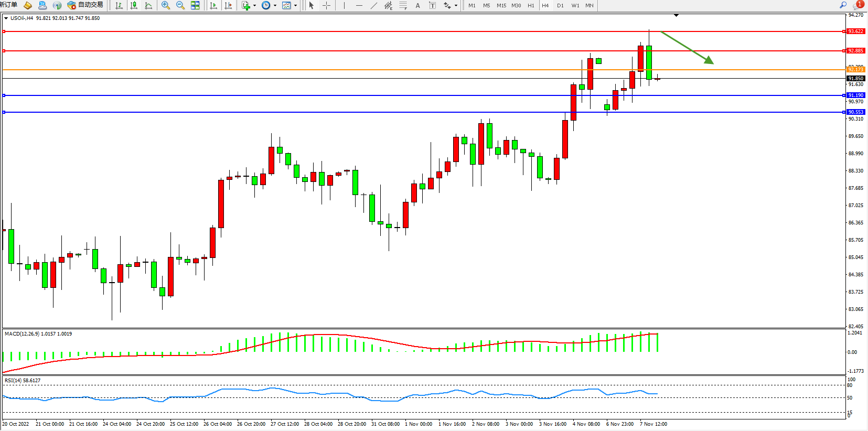Image resolution: width=868 pixels, height=431 pixels.
Task: Click the 自动交易 auto trading button
Action: pos(85,5)
